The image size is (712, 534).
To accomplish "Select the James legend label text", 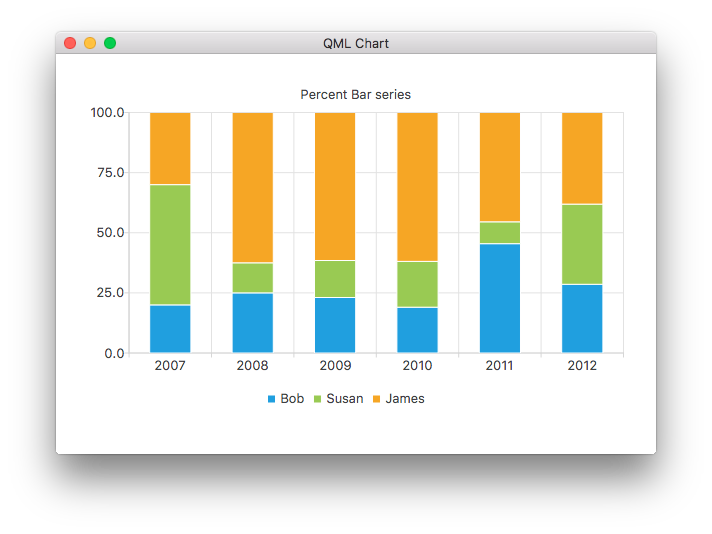I will pyautogui.click(x=405, y=399).
